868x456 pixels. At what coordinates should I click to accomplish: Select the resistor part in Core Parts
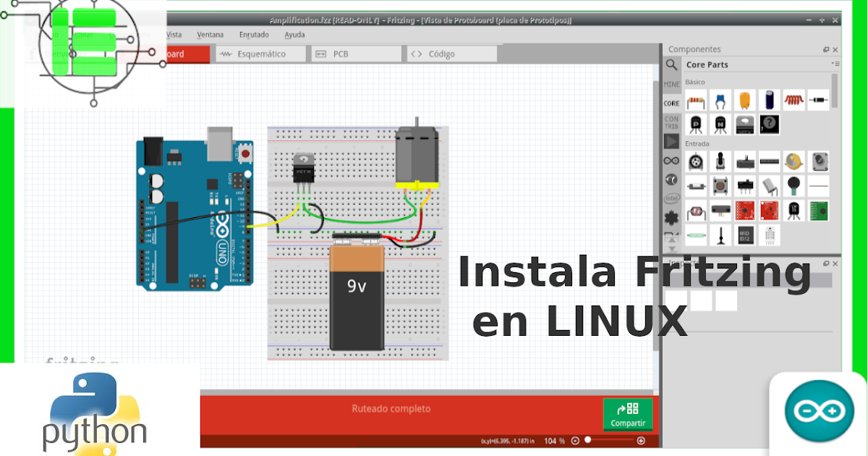695,100
